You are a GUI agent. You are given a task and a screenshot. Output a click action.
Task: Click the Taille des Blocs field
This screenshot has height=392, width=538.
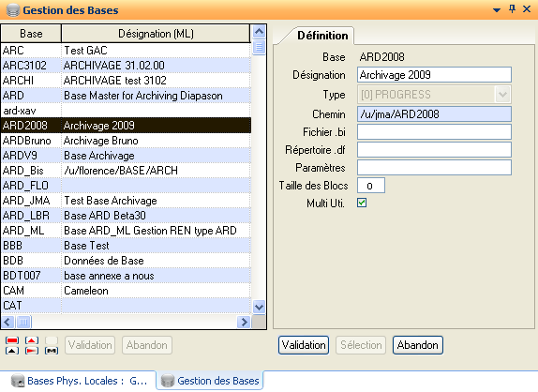[x=371, y=186]
